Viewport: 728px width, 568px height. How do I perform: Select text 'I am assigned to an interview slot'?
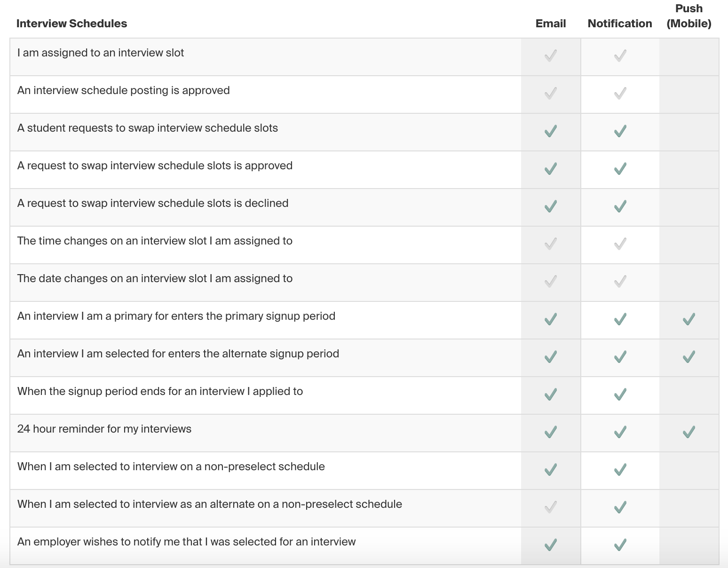[x=101, y=53]
